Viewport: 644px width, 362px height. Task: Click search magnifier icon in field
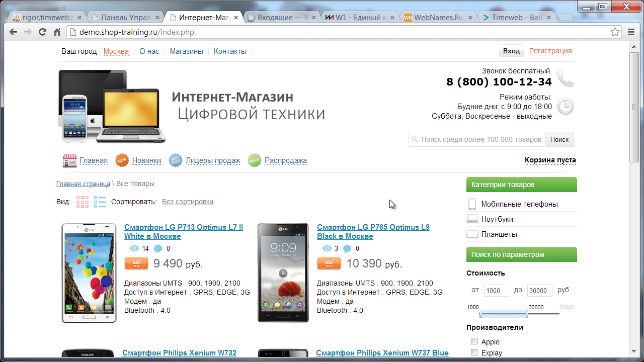[415, 140]
